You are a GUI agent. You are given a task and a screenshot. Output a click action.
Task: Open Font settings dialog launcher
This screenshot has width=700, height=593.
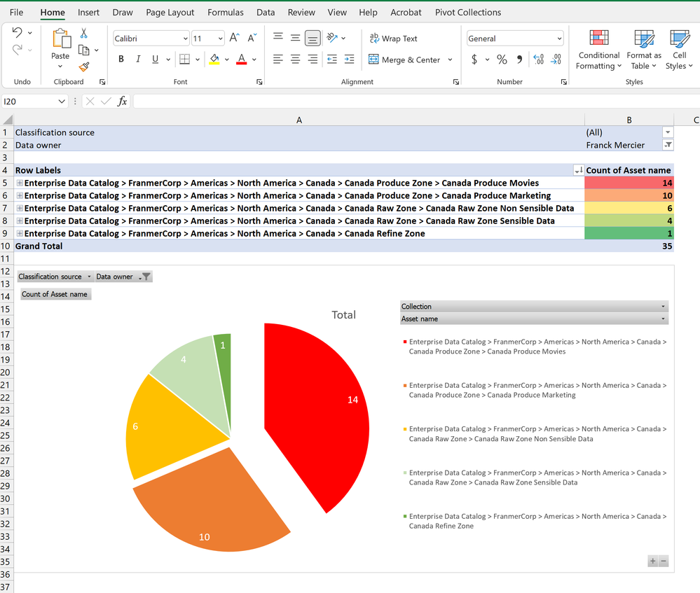[259, 82]
